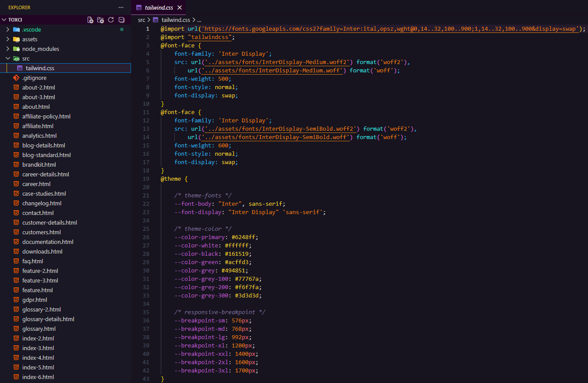
Task: Click the New Folder icon in Explorer
Action: click(100, 20)
